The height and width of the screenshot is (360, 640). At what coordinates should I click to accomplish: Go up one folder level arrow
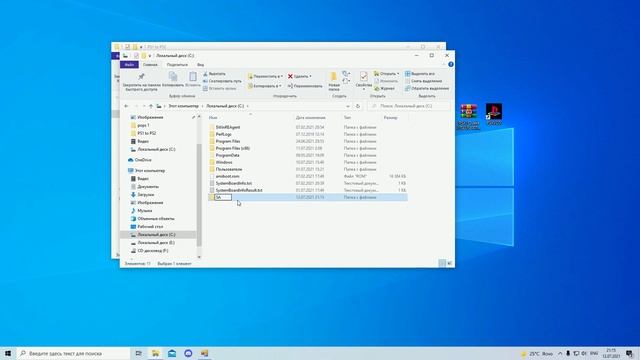pos(151,106)
